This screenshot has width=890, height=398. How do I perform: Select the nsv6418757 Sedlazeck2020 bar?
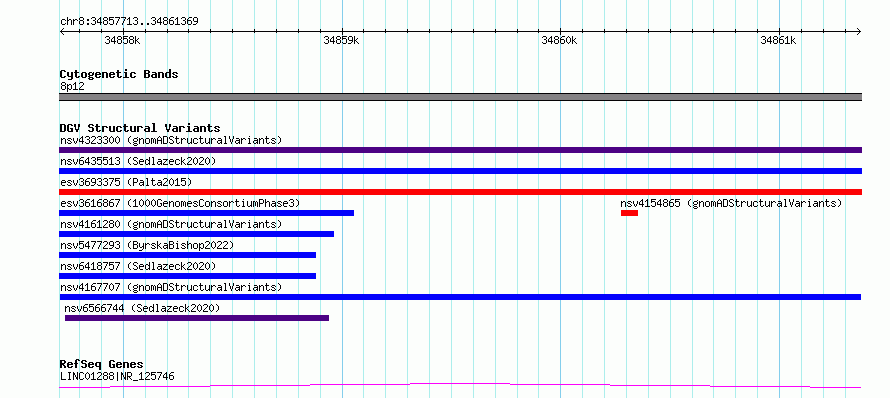[x=187, y=276]
